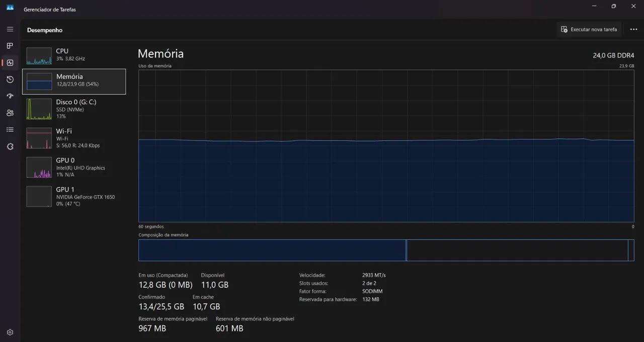This screenshot has width=644, height=342.
Task: Click the memory usage graph area
Action: (386, 146)
